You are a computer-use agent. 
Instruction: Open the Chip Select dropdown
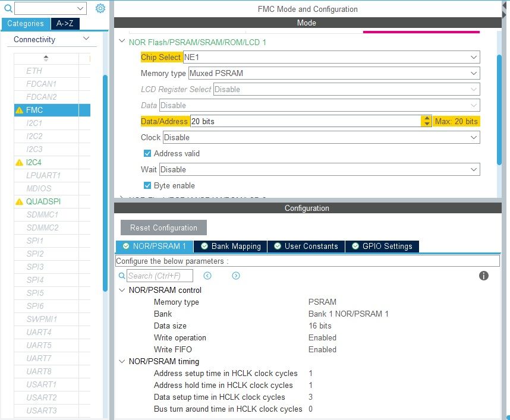(332, 57)
